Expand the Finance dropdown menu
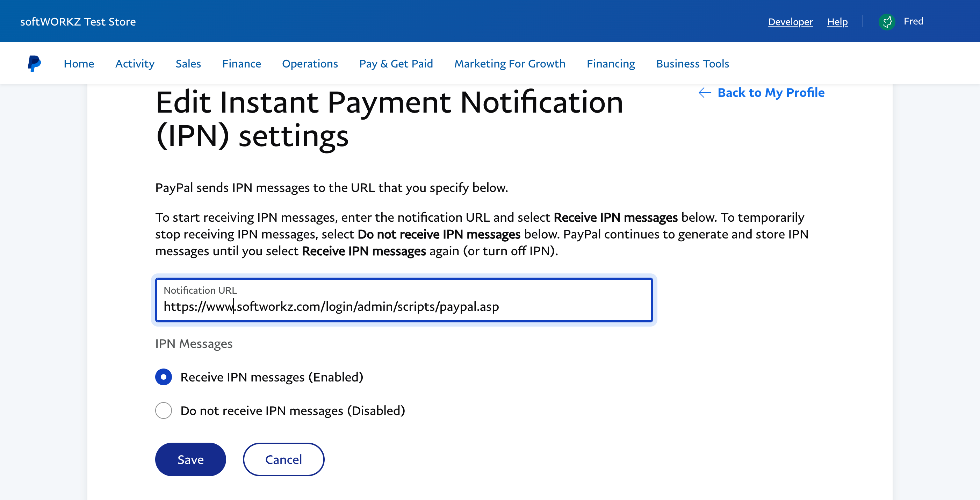 (242, 63)
